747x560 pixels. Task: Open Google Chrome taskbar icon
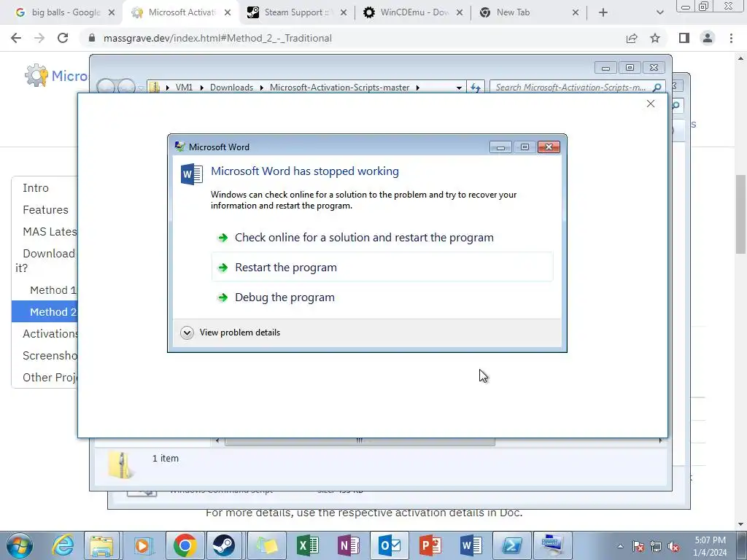pyautogui.click(x=185, y=545)
